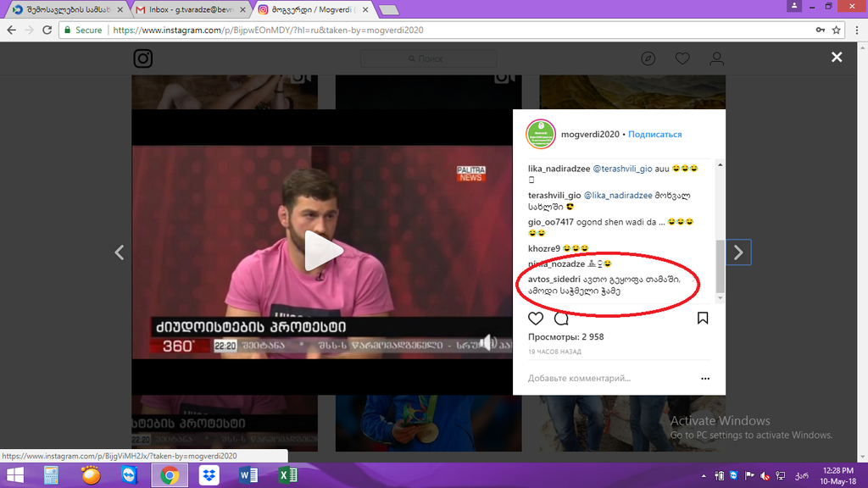Screen dimensions: 868x488
Task: Open the three dots post options
Action: pyautogui.click(x=705, y=379)
